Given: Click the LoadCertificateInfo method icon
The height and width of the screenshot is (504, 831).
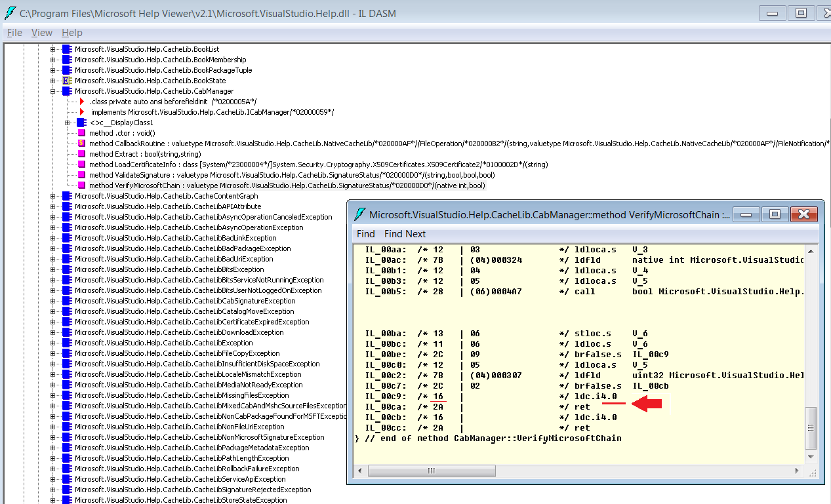Looking at the screenshot, I should click(81, 165).
